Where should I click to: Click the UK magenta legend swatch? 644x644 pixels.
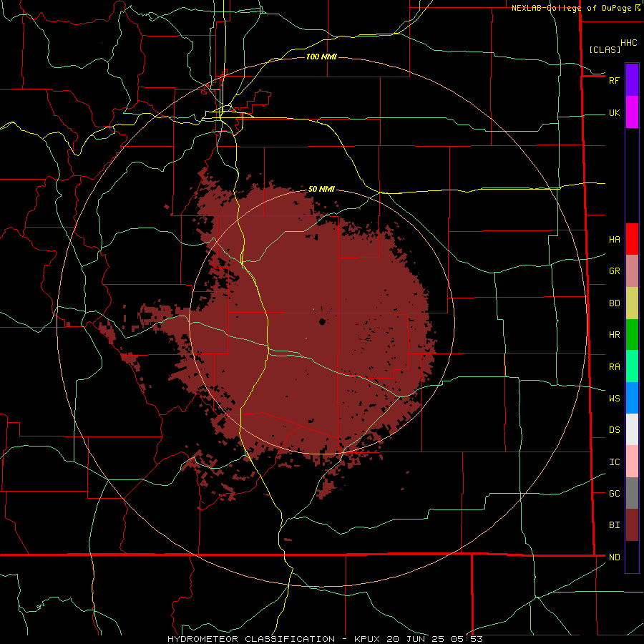click(x=632, y=112)
